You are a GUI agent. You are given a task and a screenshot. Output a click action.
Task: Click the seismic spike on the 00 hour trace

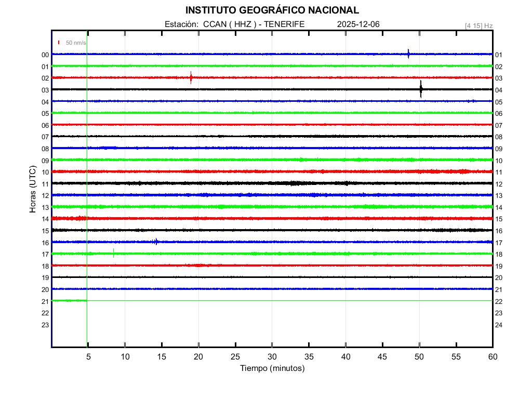point(408,54)
